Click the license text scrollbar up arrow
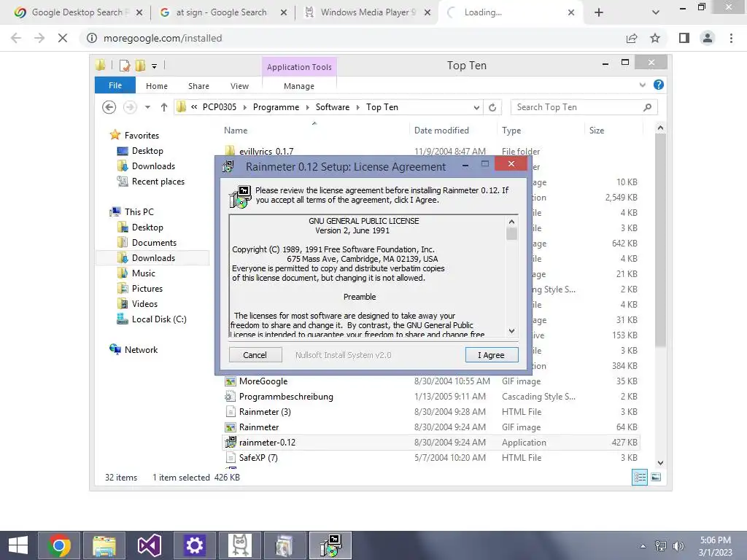 511,222
